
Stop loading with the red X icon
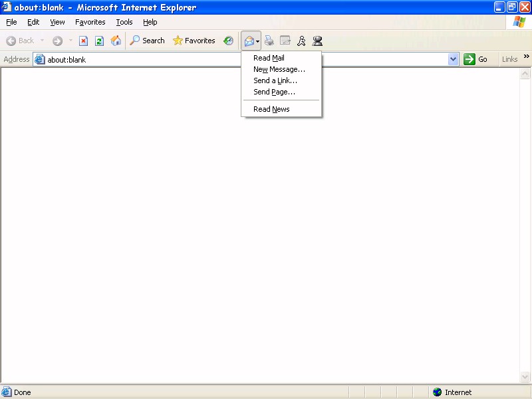tap(83, 41)
